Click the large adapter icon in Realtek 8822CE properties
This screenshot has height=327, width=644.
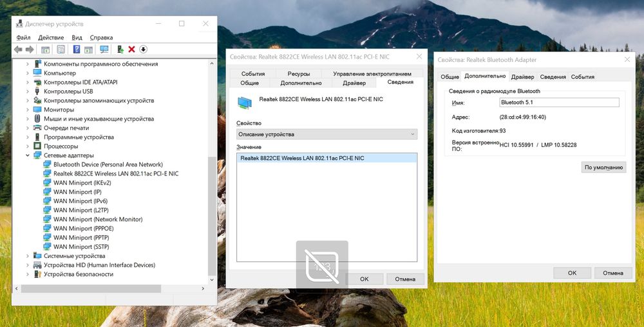tap(245, 103)
